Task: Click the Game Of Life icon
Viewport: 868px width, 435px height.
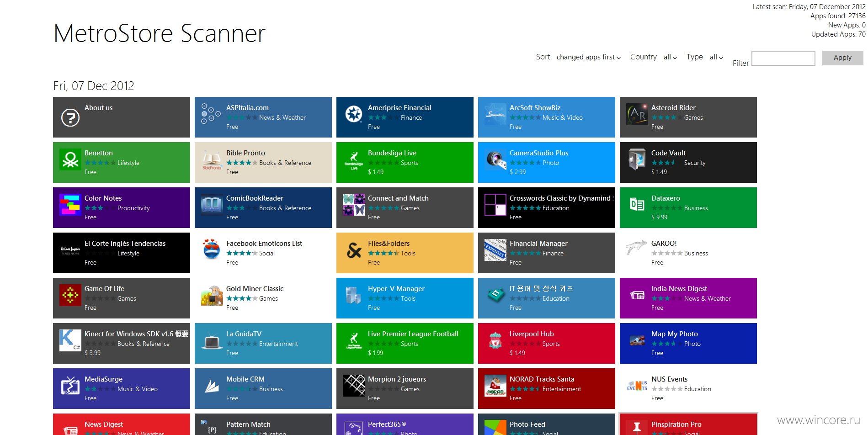Action: [x=70, y=295]
